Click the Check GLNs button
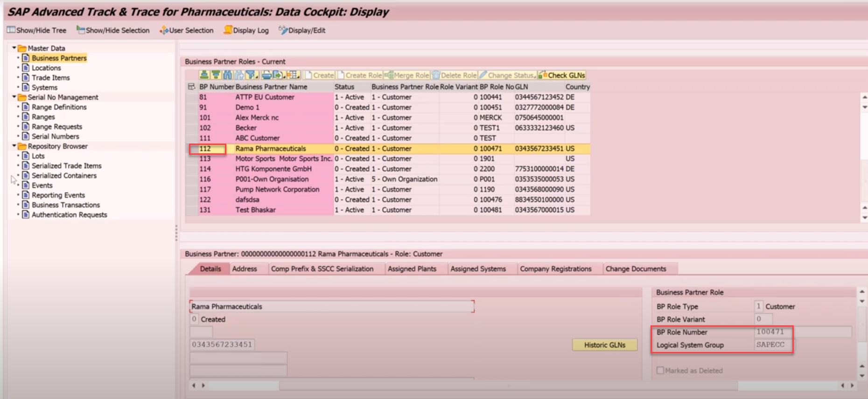Image resolution: width=868 pixels, height=399 pixels. 561,75
